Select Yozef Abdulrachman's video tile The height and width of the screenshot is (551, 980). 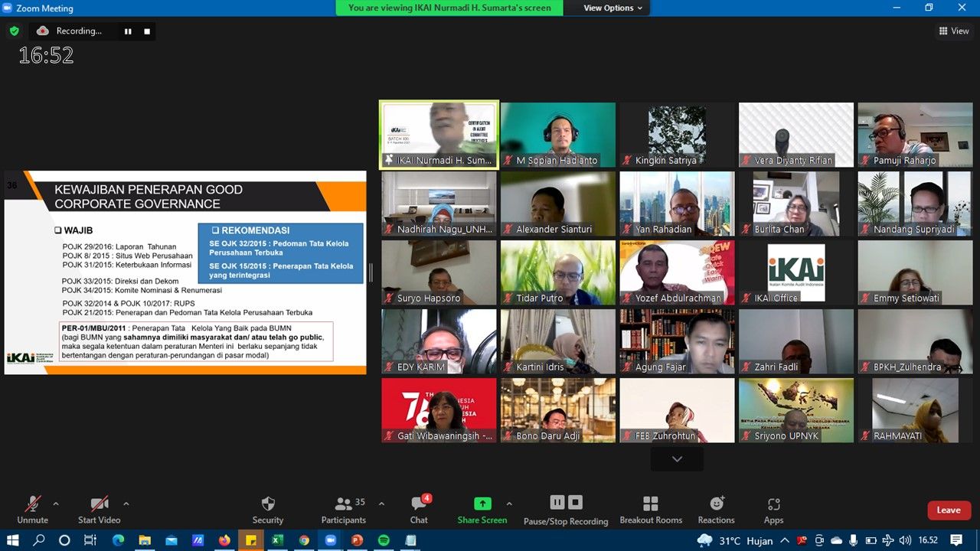[677, 272]
